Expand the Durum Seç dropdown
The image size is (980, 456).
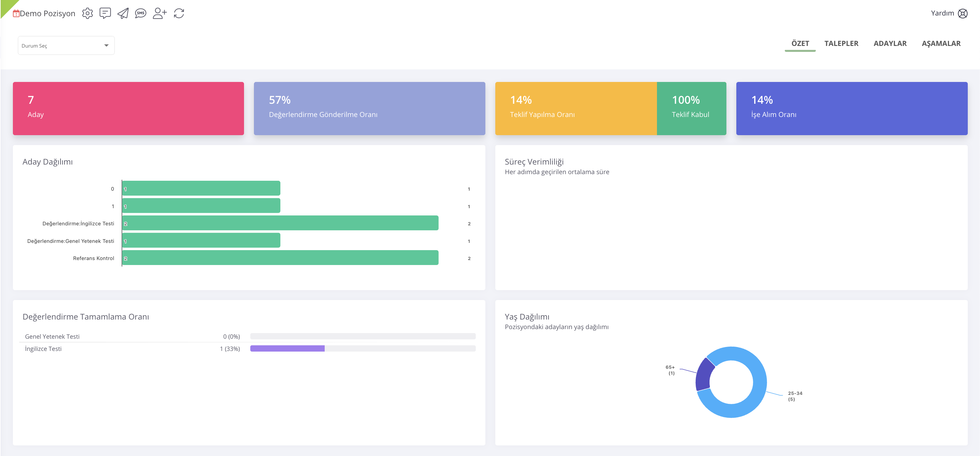(66, 46)
